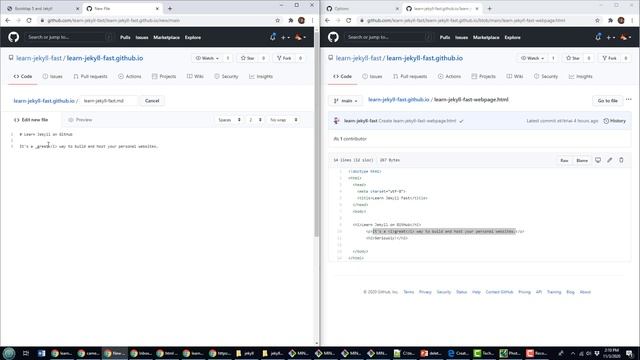Open notifications bell in left window

click(x=273, y=37)
